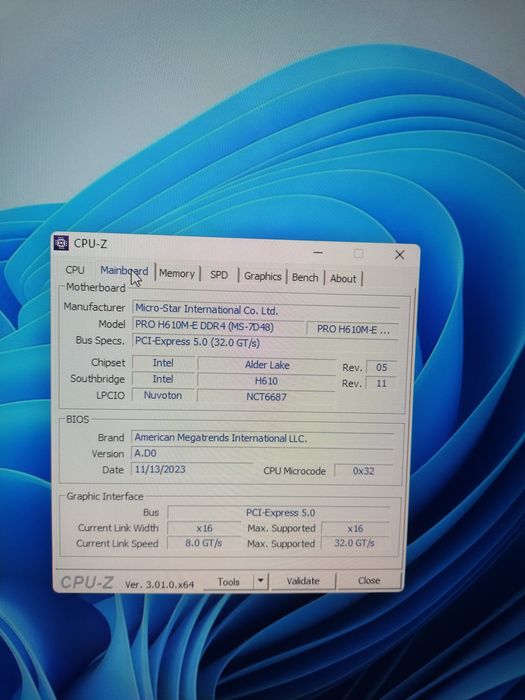Open the Graphics tab
525x700 pixels.
coord(262,276)
